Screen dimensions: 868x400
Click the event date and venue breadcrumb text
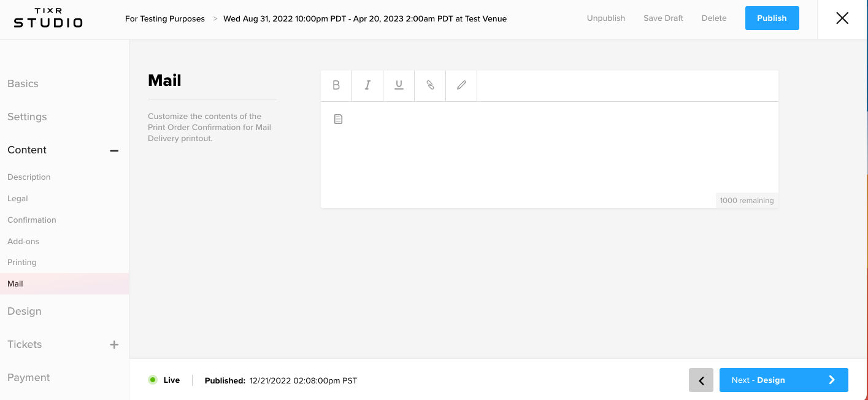click(365, 18)
